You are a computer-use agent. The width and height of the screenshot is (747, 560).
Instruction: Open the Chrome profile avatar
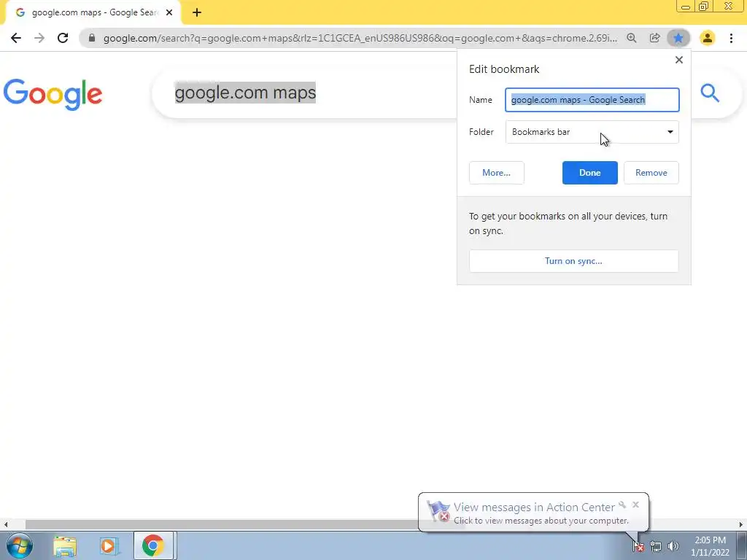708,38
